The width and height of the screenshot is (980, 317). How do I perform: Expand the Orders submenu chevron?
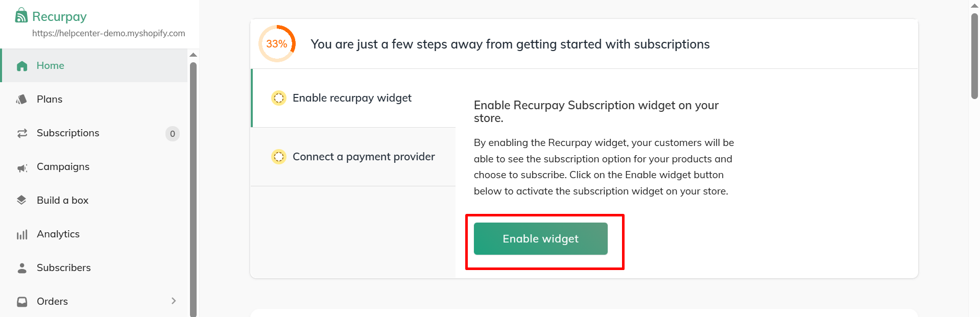coord(174,301)
